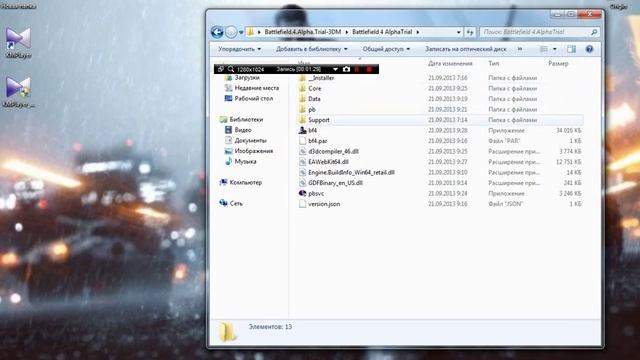Screen dimensions: 640x360
Task: Select the GDFBinary_en_US.dll file icon
Action: coord(302,183)
